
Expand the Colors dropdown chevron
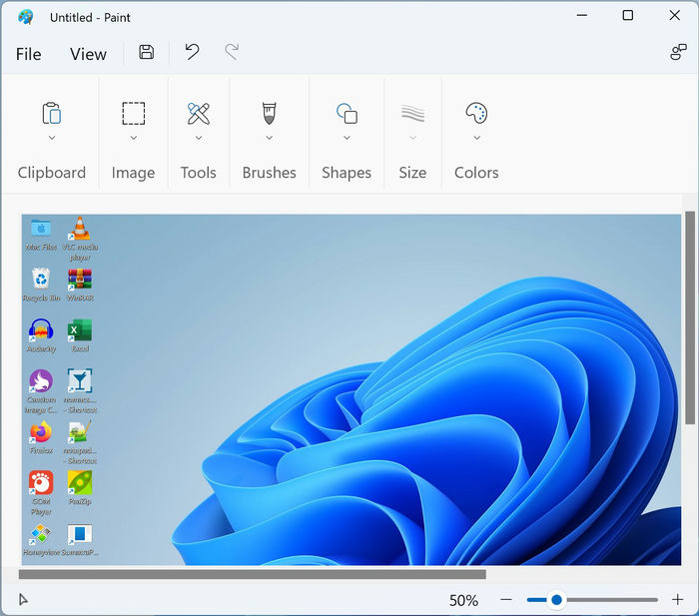pyautogui.click(x=477, y=138)
